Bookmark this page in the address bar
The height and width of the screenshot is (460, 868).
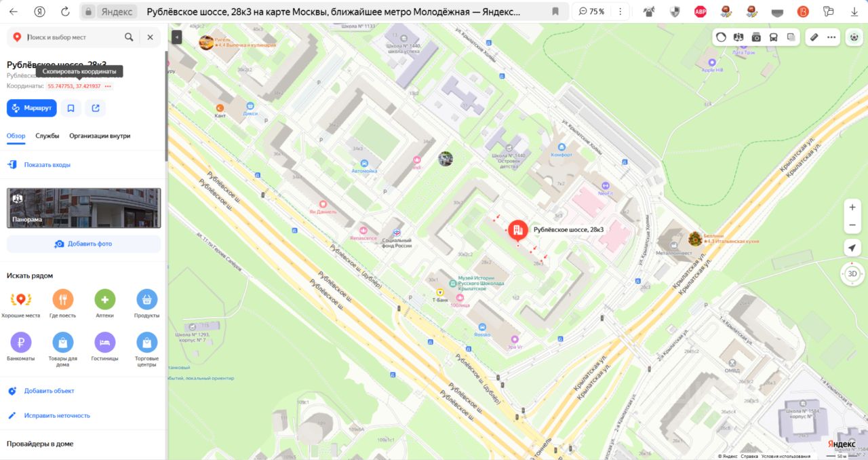coord(555,12)
